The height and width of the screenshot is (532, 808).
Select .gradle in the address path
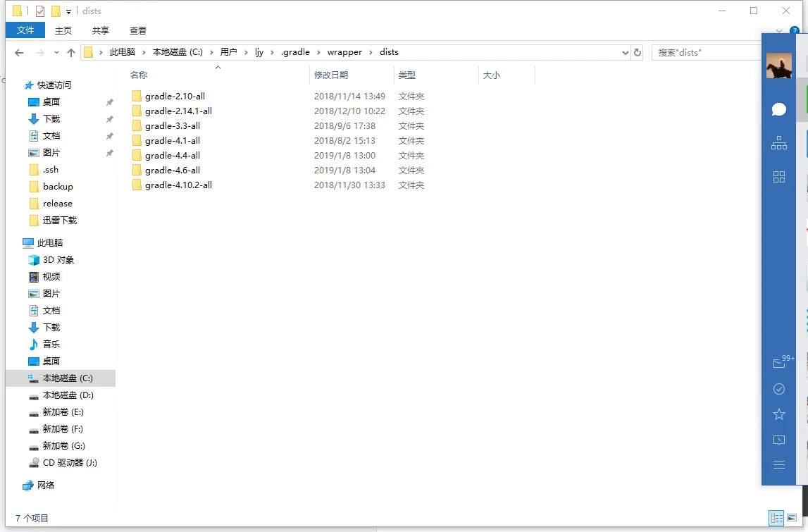click(x=295, y=52)
